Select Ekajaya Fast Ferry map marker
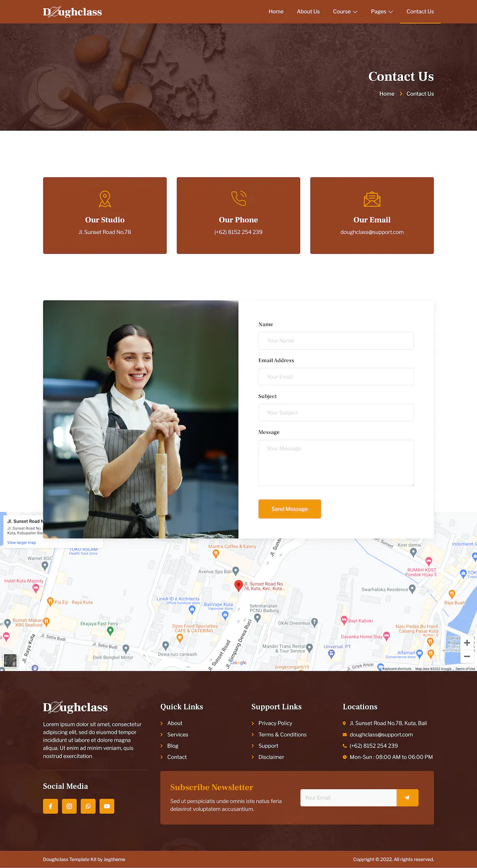The width and height of the screenshot is (477, 868). coord(110,631)
